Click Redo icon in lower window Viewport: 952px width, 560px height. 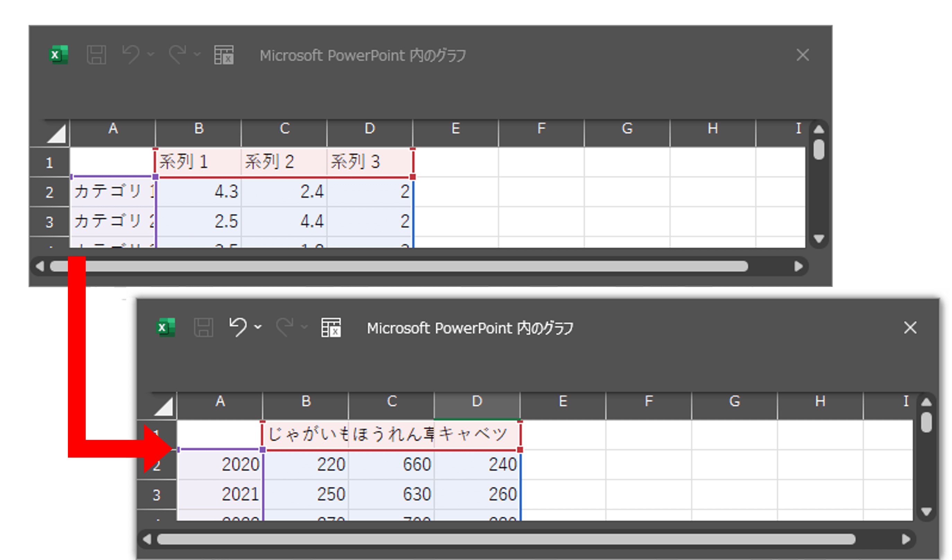pyautogui.click(x=285, y=327)
